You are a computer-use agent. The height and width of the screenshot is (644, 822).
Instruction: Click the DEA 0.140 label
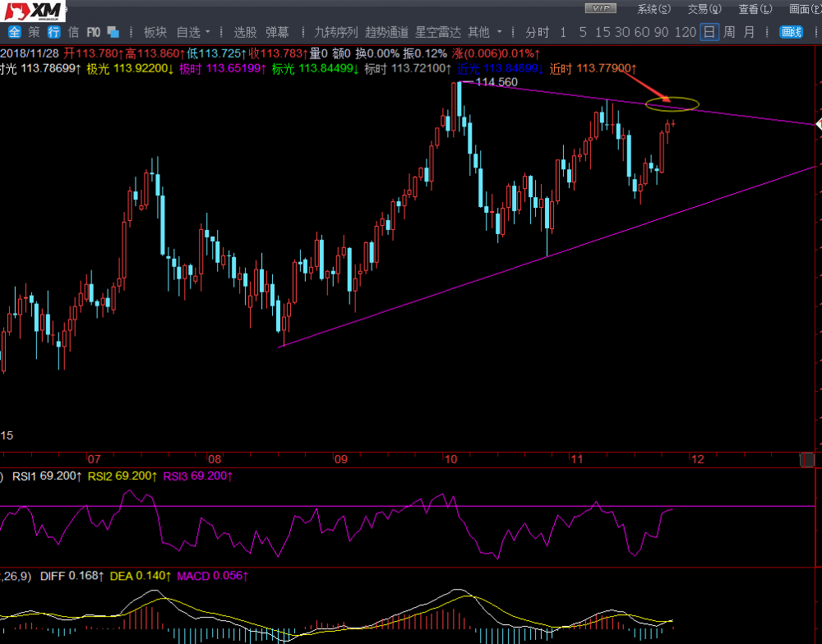click(141, 576)
